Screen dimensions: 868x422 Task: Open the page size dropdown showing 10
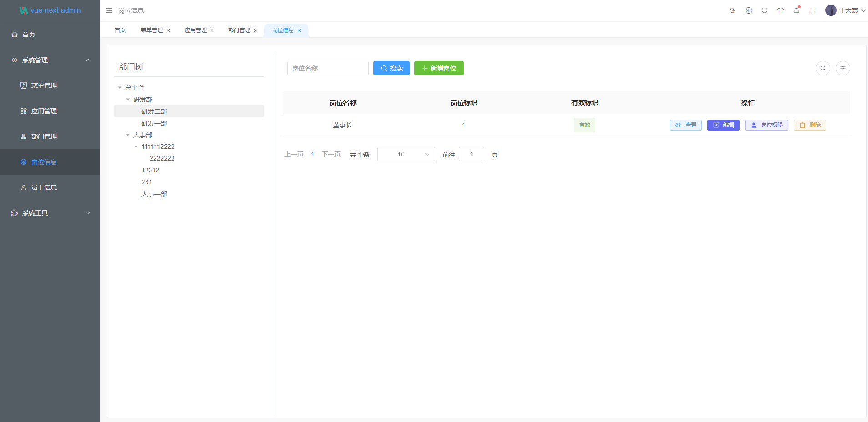tap(406, 155)
